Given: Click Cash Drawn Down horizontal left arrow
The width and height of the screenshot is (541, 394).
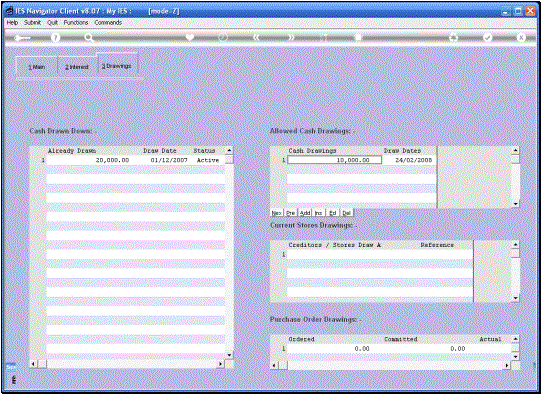Looking at the screenshot, I should [33, 364].
